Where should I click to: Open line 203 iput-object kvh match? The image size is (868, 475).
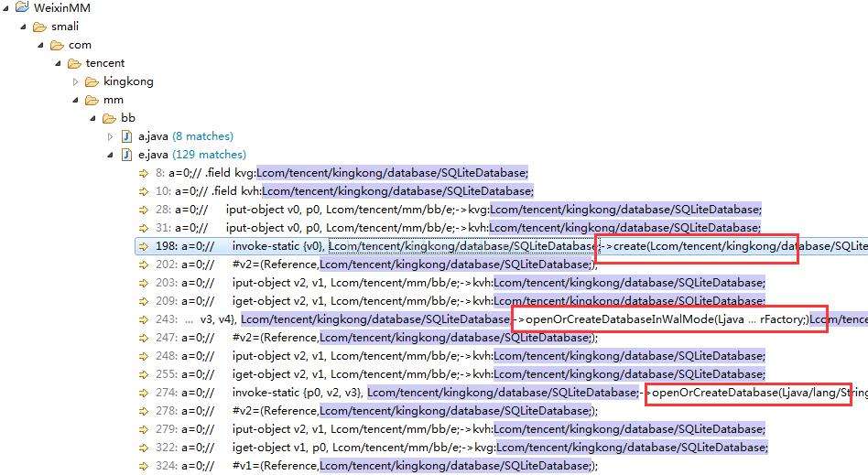click(x=460, y=283)
